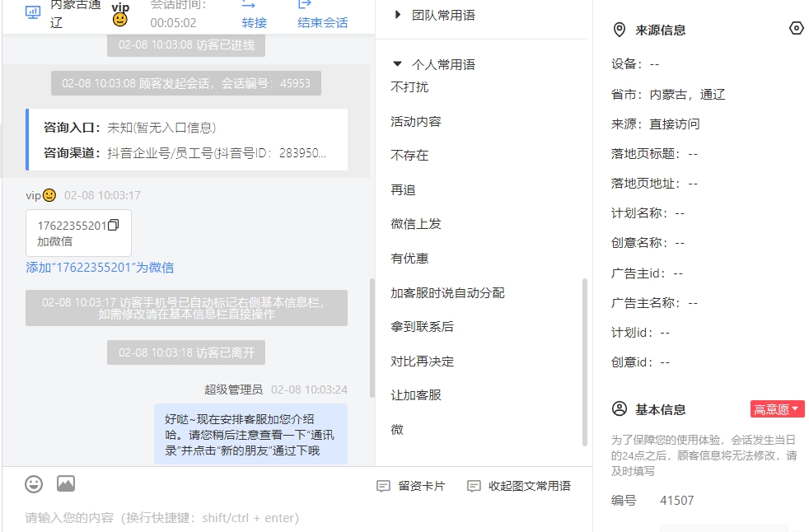Select the 再追 quick phrase

(403, 190)
